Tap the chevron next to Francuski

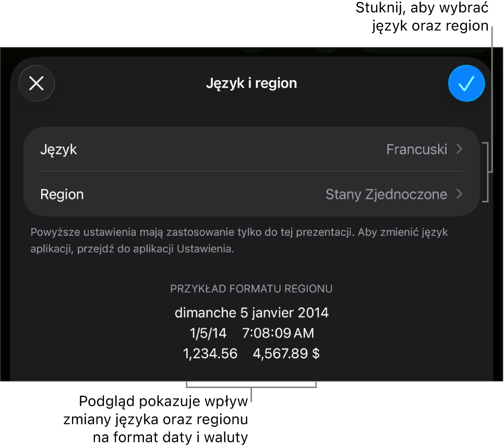pos(460,149)
